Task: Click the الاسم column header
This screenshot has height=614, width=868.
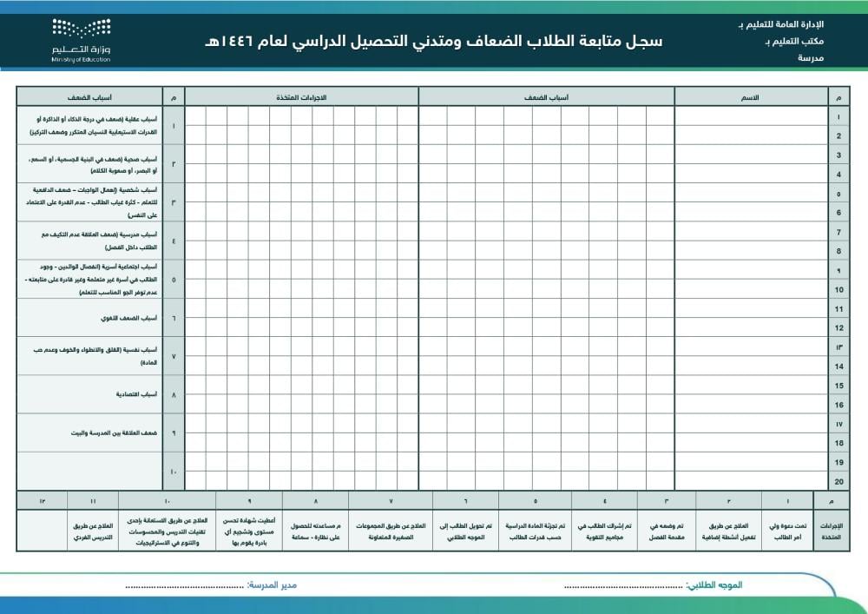Action: tap(751, 96)
